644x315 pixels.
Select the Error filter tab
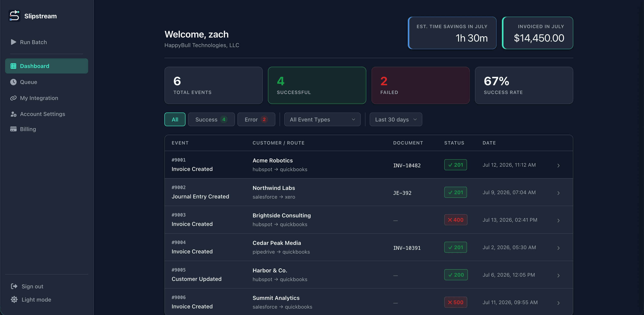pos(256,120)
